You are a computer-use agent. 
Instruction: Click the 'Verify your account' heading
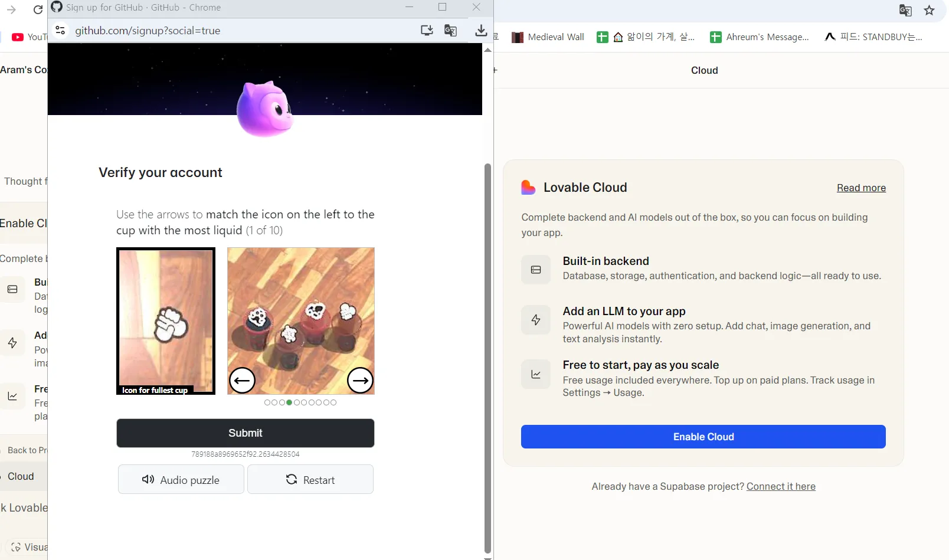pyautogui.click(x=161, y=172)
